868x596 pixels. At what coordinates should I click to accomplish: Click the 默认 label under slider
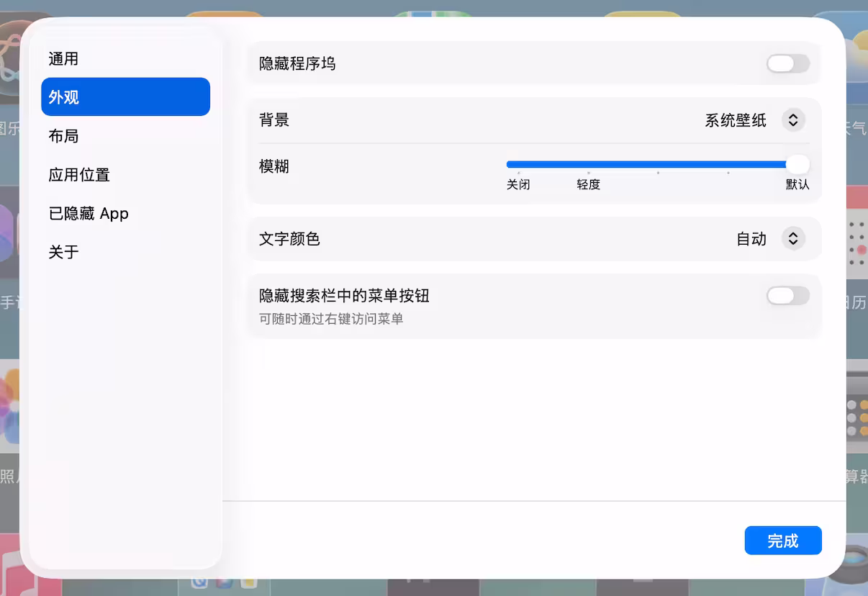(x=797, y=185)
